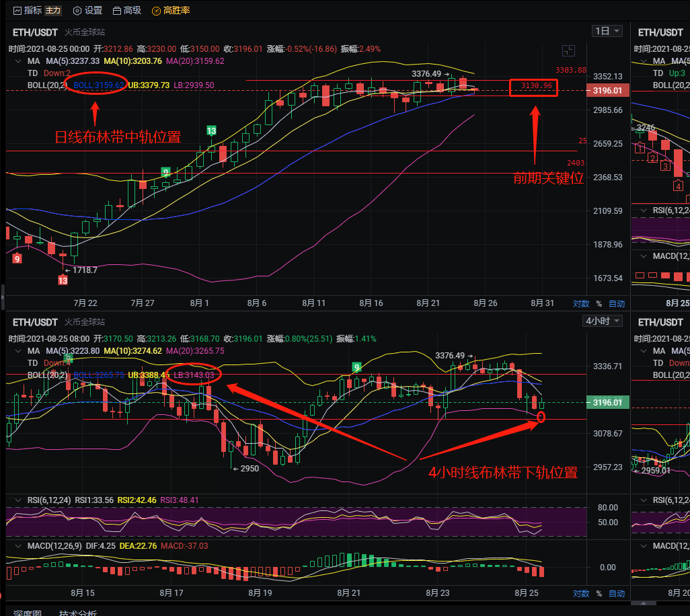Click MA(20):3159.62 value on daily chart
Image resolution: width=690 pixels, height=616 pixels.
pyautogui.click(x=195, y=61)
